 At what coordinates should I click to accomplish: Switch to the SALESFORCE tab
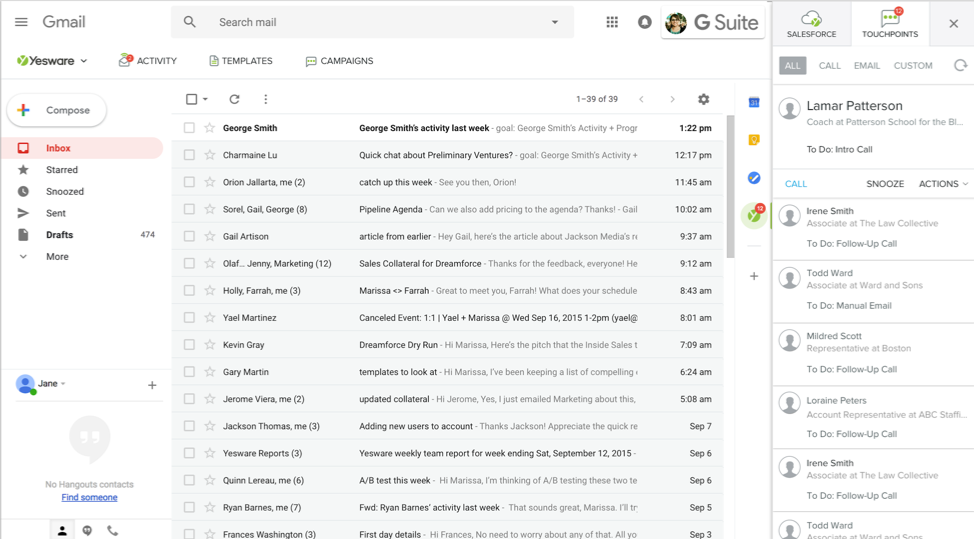[x=811, y=24]
